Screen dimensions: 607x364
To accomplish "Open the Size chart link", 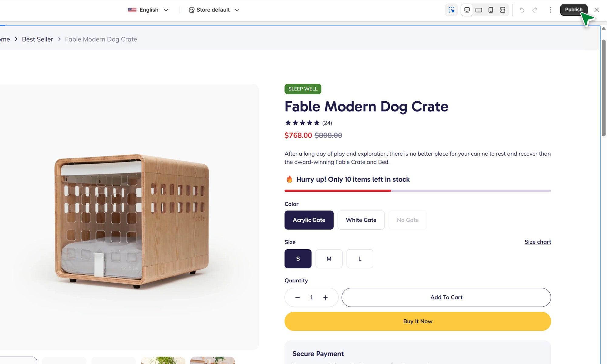I will pyautogui.click(x=537, y=242).
